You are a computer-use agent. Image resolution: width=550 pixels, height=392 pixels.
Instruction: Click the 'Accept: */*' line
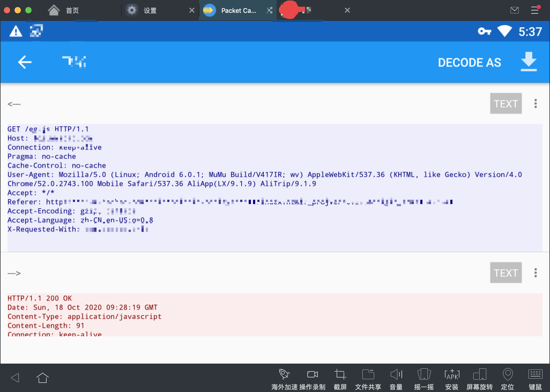(x=31, y=193)
